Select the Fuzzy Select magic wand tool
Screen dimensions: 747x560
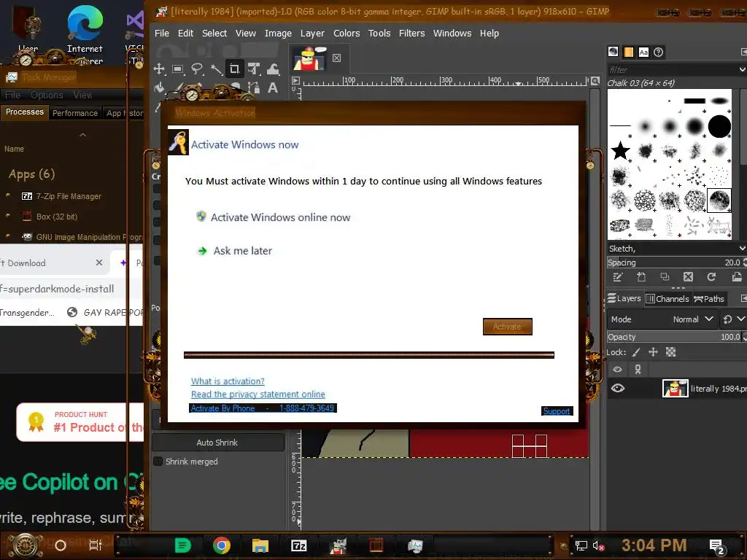[x=216, y=69]
